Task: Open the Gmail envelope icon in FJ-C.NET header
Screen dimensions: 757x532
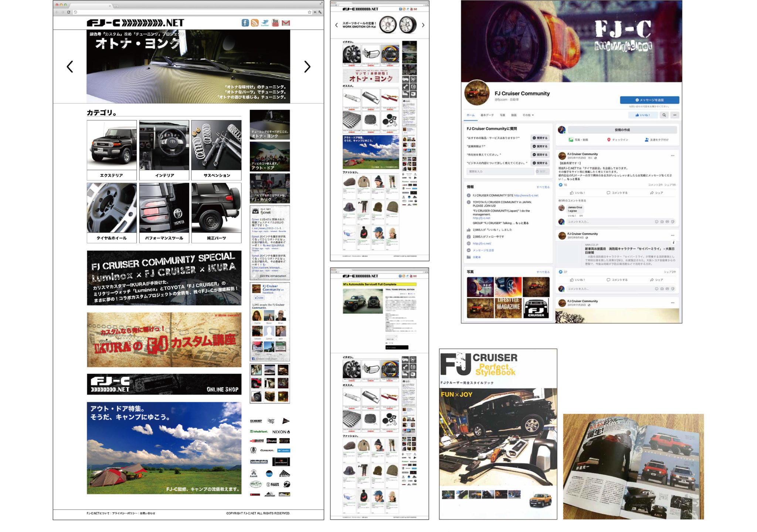Action: 286,23
